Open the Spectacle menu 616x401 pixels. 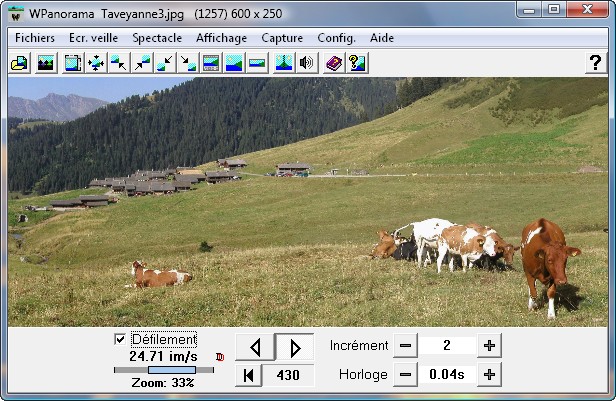coord(157,38)
